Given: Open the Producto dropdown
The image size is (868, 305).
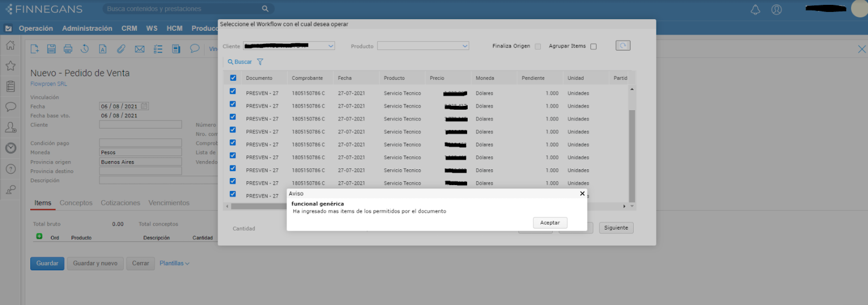Looking at the screenshot, I should (x=464, y=46).
